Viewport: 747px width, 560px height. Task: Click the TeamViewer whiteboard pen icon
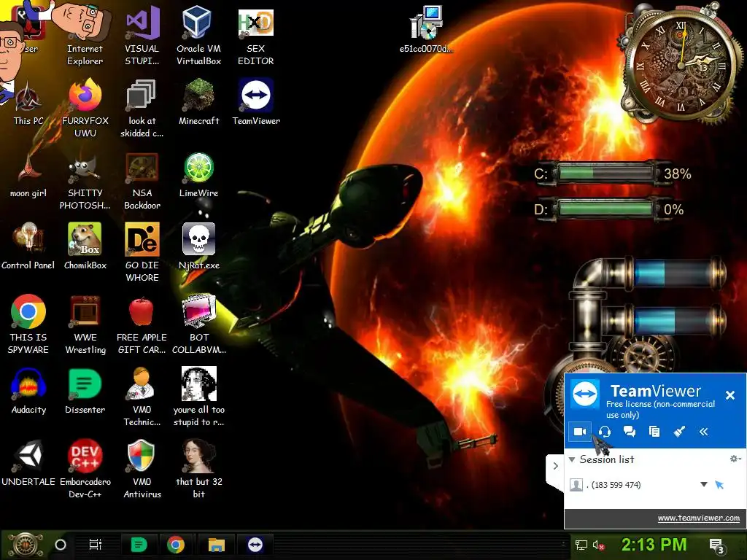pyautogui.click(x=679, y=432)
